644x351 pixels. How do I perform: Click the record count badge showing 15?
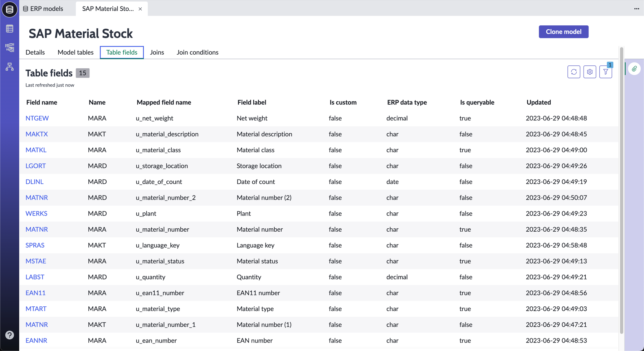(x=83, y=73)
